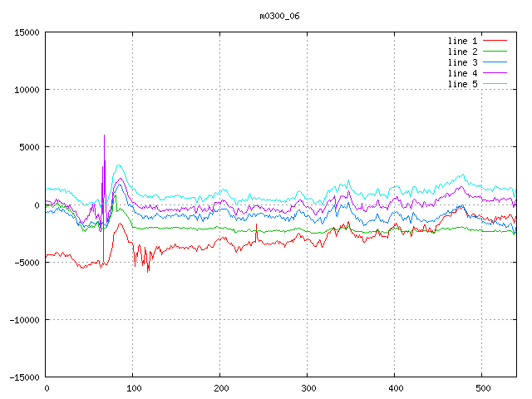The height and width of the screenshot is (399, 532).
Task: Click the green line 2 legend sample
Action: [495, 52]
